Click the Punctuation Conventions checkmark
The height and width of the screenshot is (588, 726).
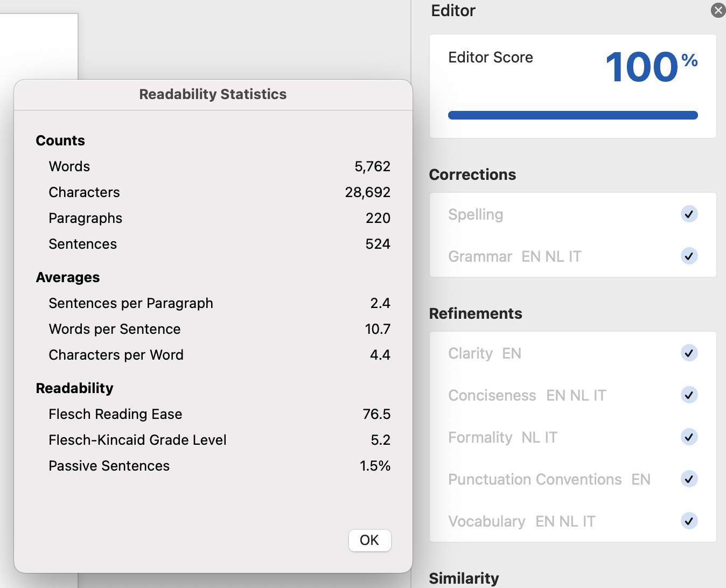point(689,479)
